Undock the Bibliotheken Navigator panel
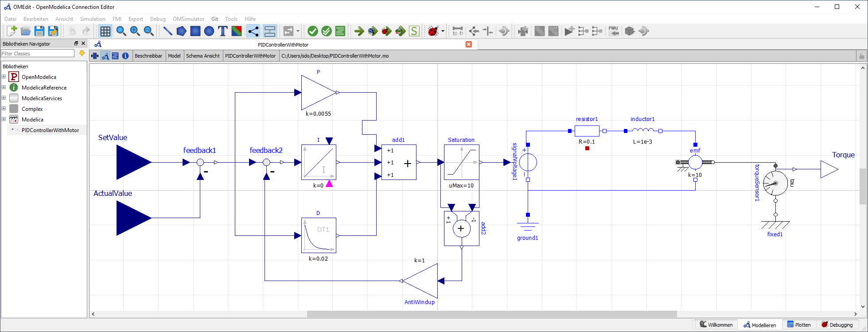Screen dimensions: 868x332 (76, 43)
